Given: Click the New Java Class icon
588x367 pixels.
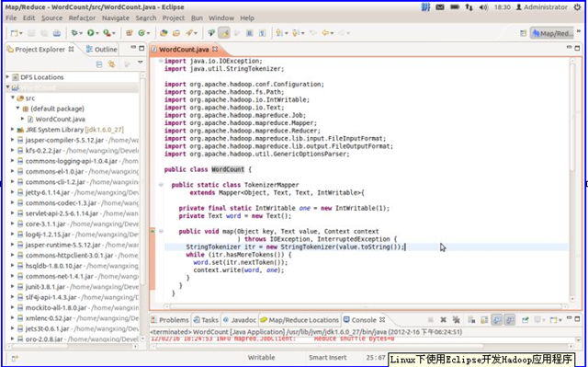Looking at the screenshot, I should pyautogui.click(x=141, y=33).
